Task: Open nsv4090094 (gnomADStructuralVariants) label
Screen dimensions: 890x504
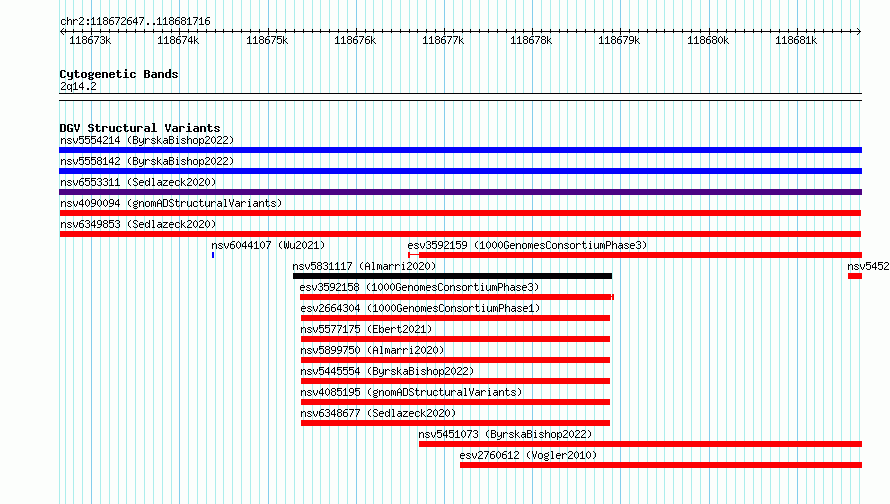Action: [x=171, y=203]
